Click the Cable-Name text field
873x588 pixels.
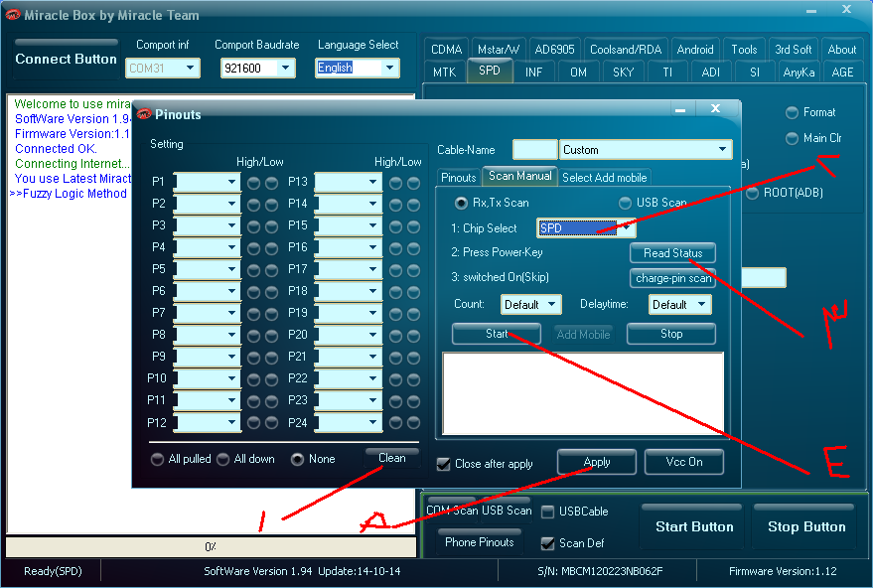(534, 149)
